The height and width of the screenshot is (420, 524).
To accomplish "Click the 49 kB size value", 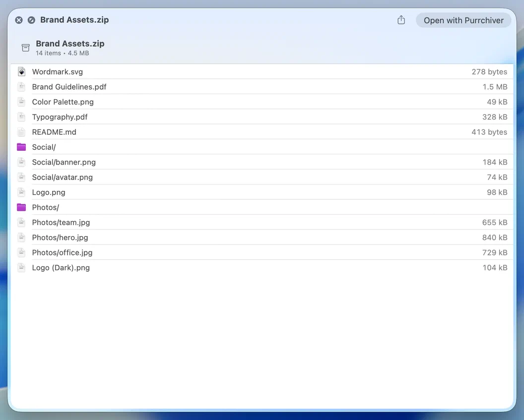I will tap(497, 102).
